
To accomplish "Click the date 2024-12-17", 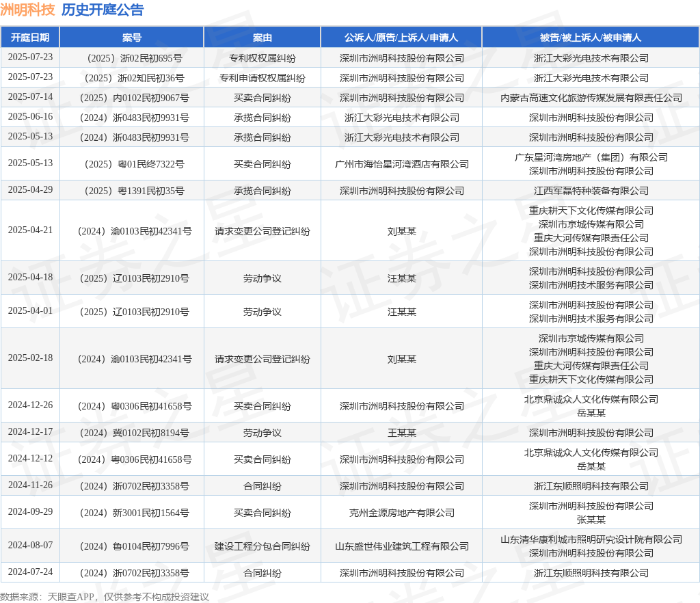I will click(30, 432).
